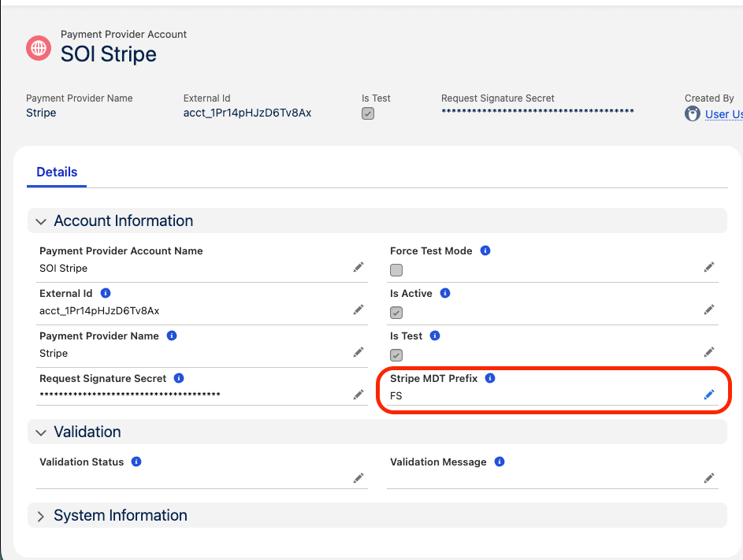Click the masked Request Signature Secret in header

coord(538,111)
